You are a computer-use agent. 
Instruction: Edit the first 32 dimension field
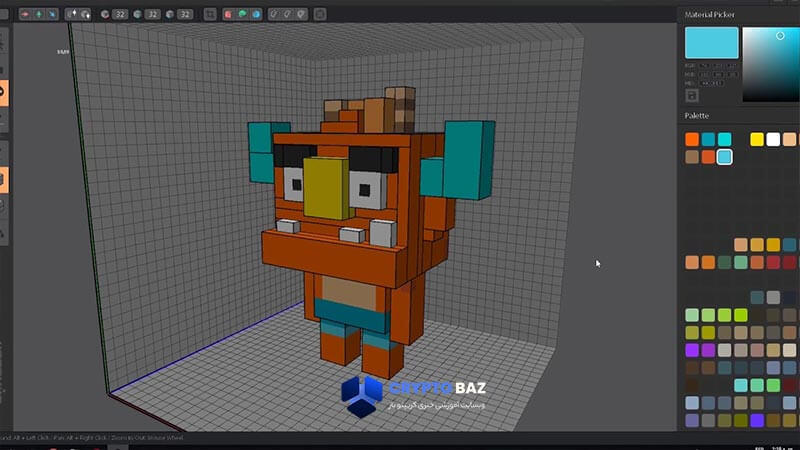tap(120, 14)
